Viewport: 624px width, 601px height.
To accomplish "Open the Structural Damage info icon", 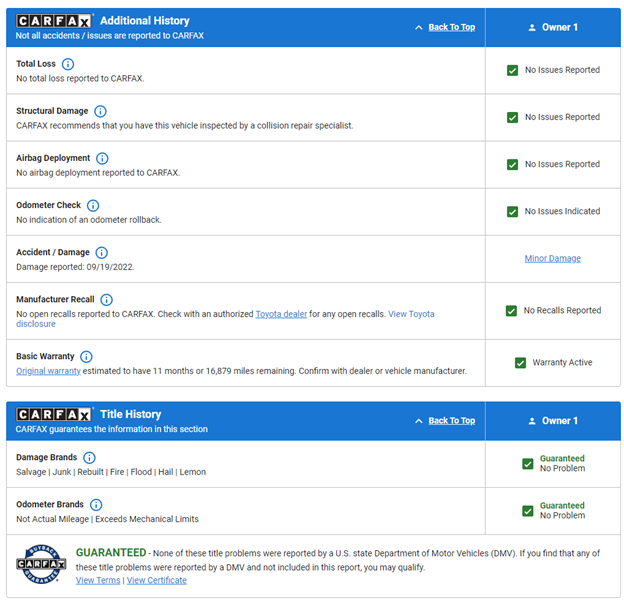I will pos(100,111).
